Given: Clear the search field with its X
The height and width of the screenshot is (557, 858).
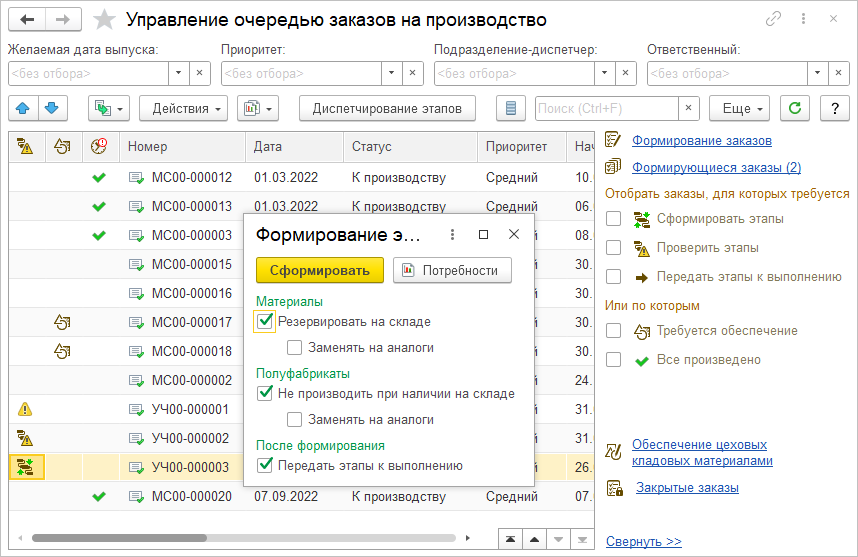Looking at the screenshot, I should 688,108.
